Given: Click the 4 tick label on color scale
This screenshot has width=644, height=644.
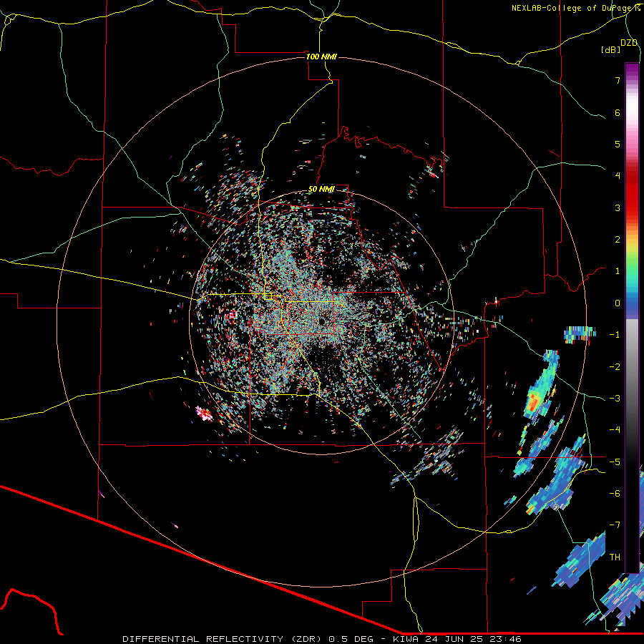Looking at the screenshot, I should [x=618, y=176].
